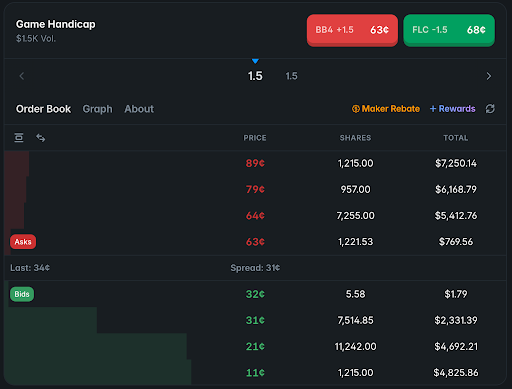Open the Maker Rebate link

[x=386, y=109]
